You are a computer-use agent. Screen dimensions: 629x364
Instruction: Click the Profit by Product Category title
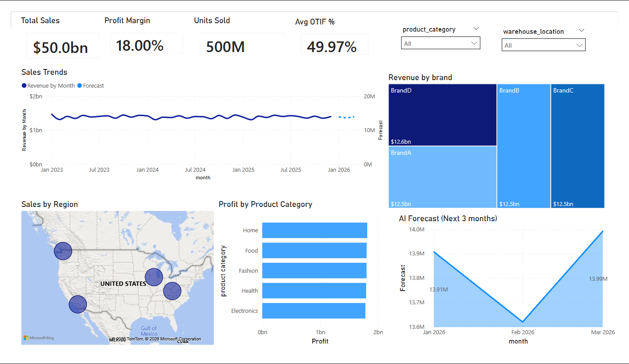[265, 204]
